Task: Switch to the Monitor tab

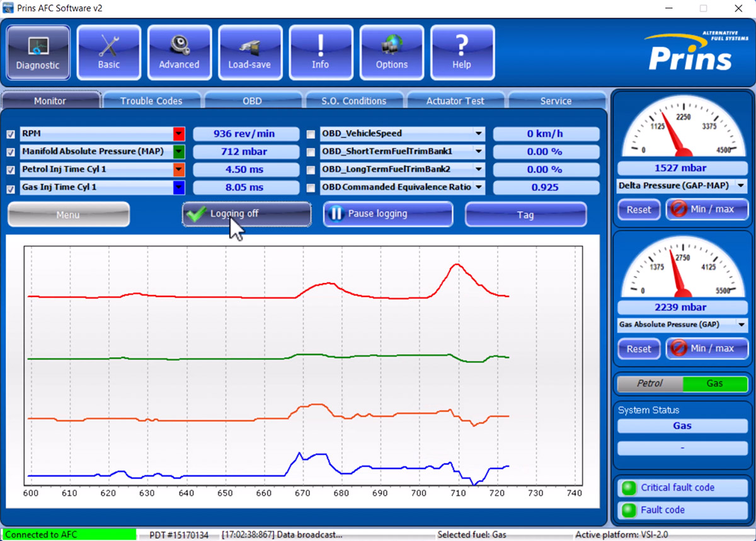Action: (50, 101)
